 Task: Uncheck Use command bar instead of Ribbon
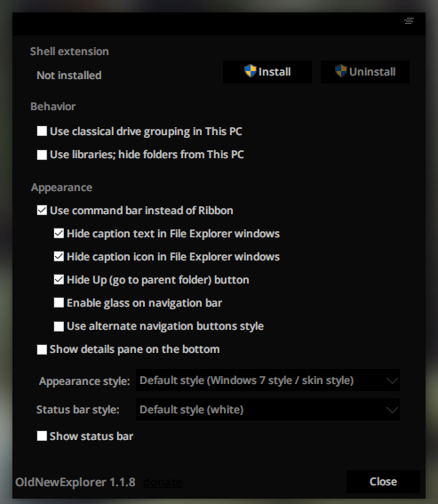[x=42, y=211]
